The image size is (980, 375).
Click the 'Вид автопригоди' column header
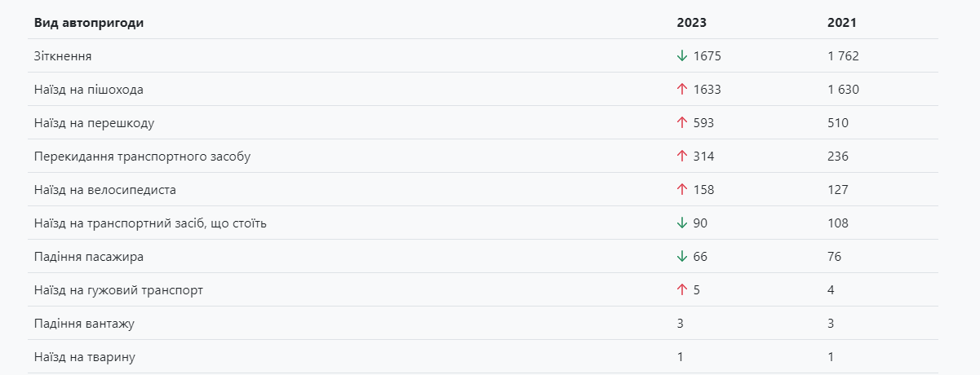click(x=89, y=23)
